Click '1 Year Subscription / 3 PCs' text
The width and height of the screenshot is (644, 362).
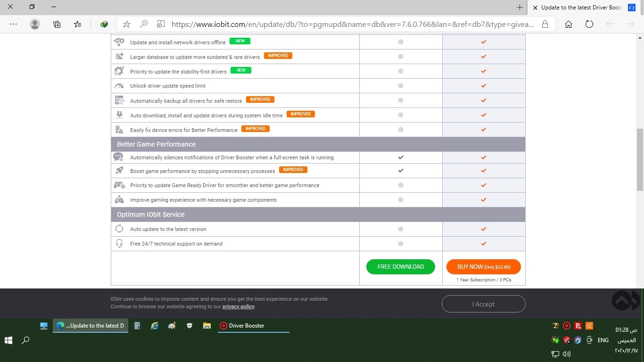click(484, 280)
